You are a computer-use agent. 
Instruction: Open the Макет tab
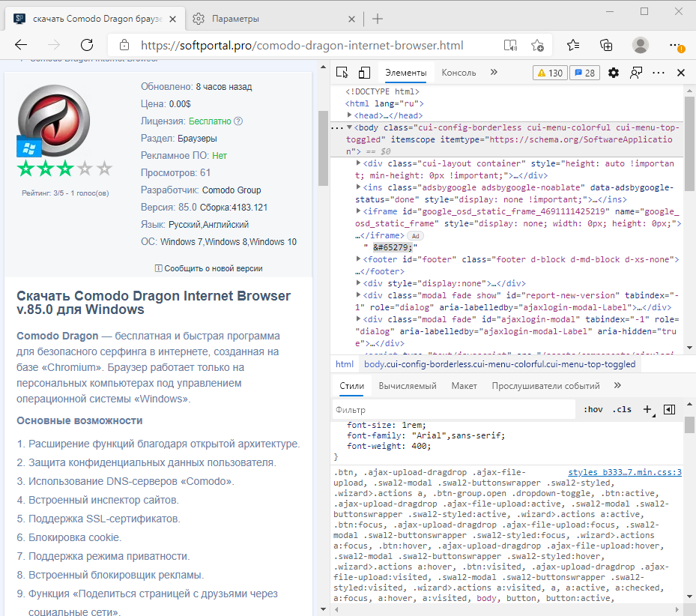[464, 386]
